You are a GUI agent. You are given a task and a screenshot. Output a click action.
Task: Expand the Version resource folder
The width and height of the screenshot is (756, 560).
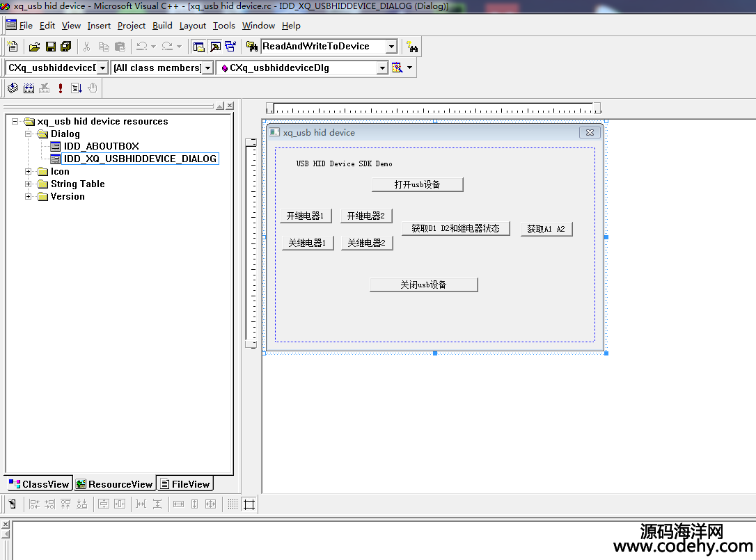tap(29, 196)
